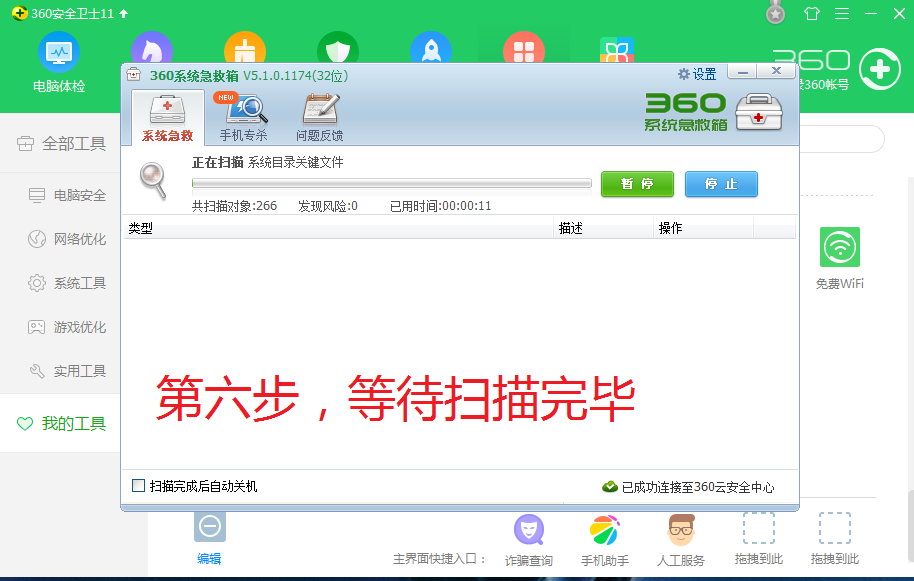The width and height of the screenshot is (914, 581).
Task: Switch to the 手机专杀 tab
Action: point(243,117)
